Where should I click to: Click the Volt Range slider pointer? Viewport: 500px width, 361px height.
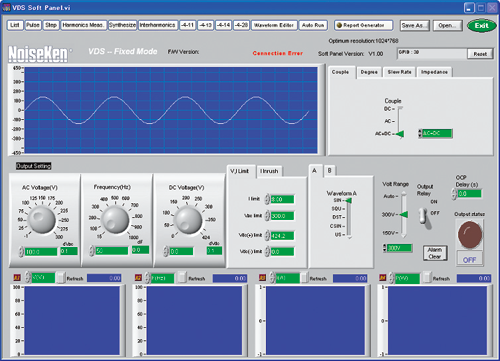coord(404,214)
